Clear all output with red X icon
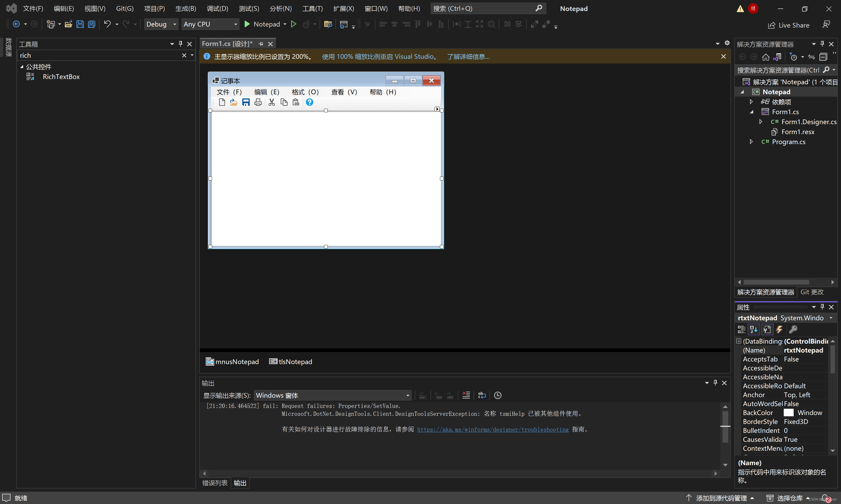 [x=466, y=395]
